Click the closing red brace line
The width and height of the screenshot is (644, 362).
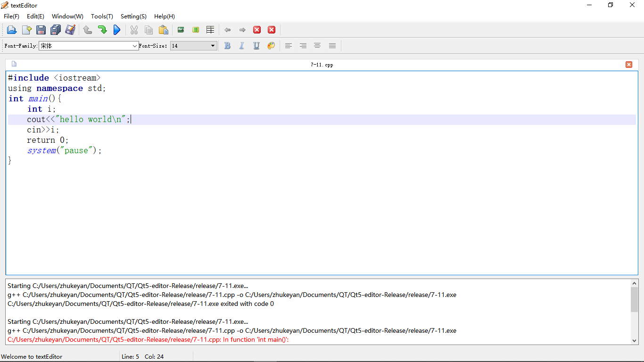(x=10, y=161)
